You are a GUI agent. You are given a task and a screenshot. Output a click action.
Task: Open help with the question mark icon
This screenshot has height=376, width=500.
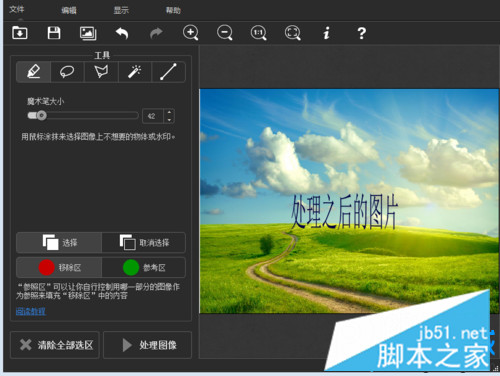pos(362,33)
